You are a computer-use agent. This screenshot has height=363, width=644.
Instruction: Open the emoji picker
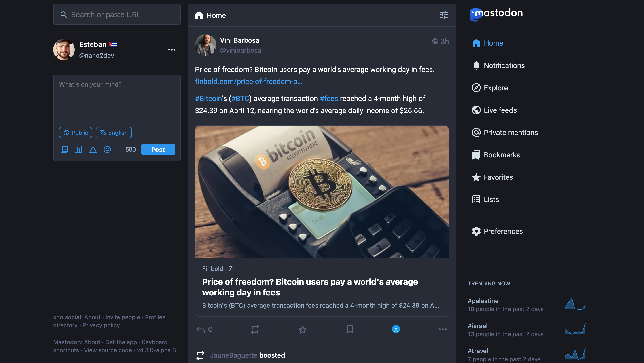tap(107, 149)
